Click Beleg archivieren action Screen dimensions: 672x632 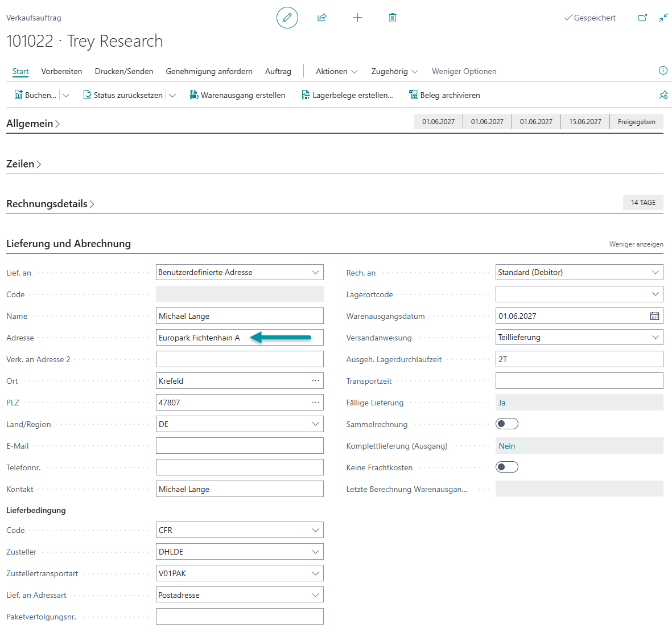[x=445, y=95]
